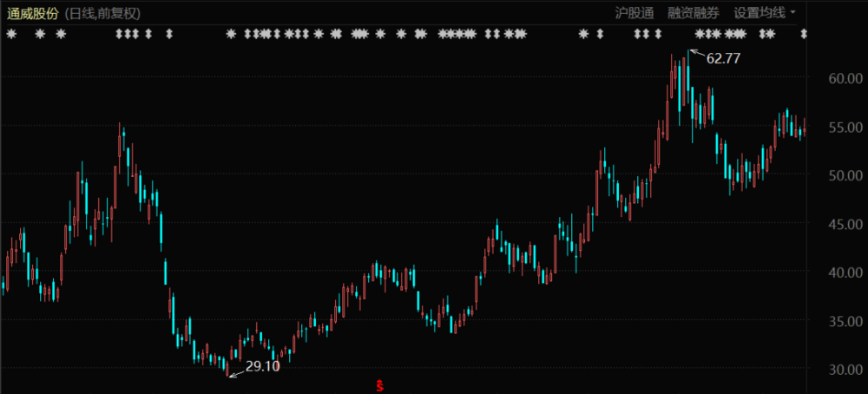Click the second star marker from the left

(x=40, y=34)
